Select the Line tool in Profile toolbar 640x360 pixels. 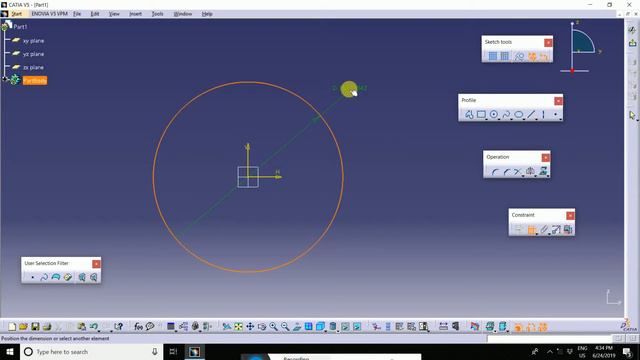tap(531, 115)
